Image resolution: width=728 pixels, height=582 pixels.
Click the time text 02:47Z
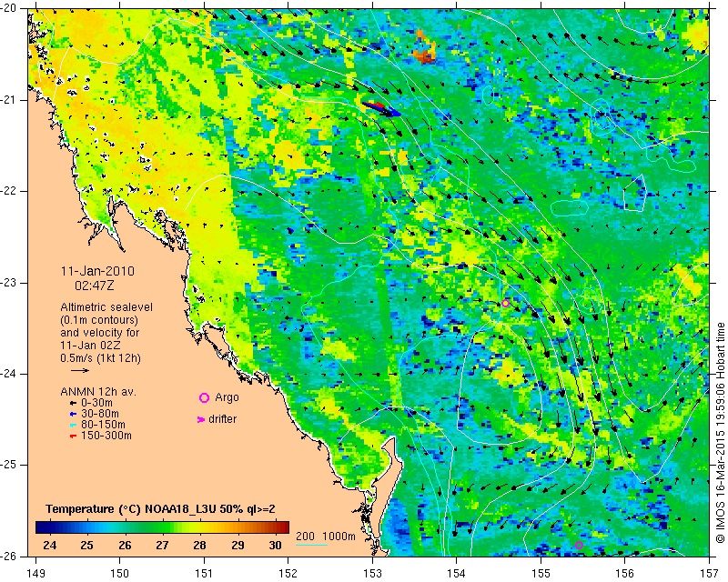tap(95, 286)
